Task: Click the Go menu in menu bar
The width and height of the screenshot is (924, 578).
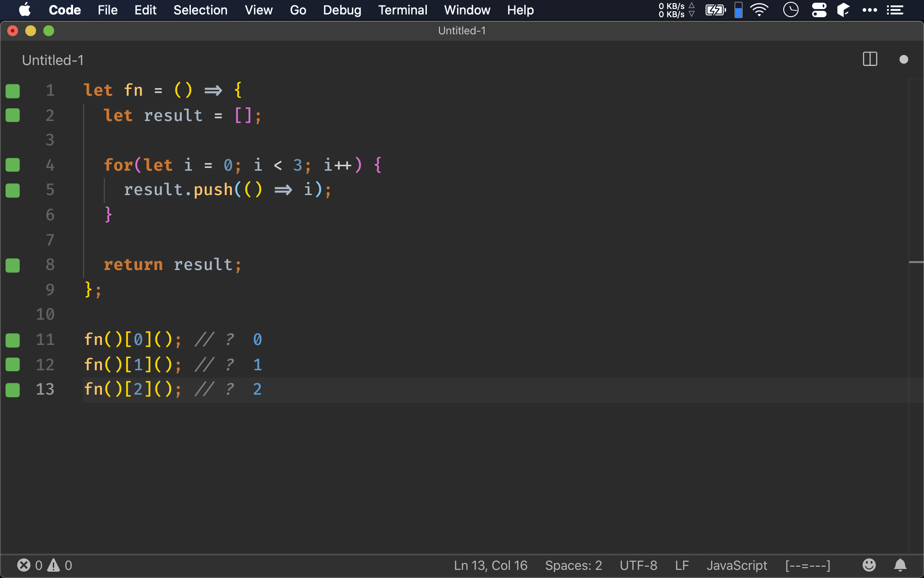Action: pyautogui.click(x=297, y=10)
